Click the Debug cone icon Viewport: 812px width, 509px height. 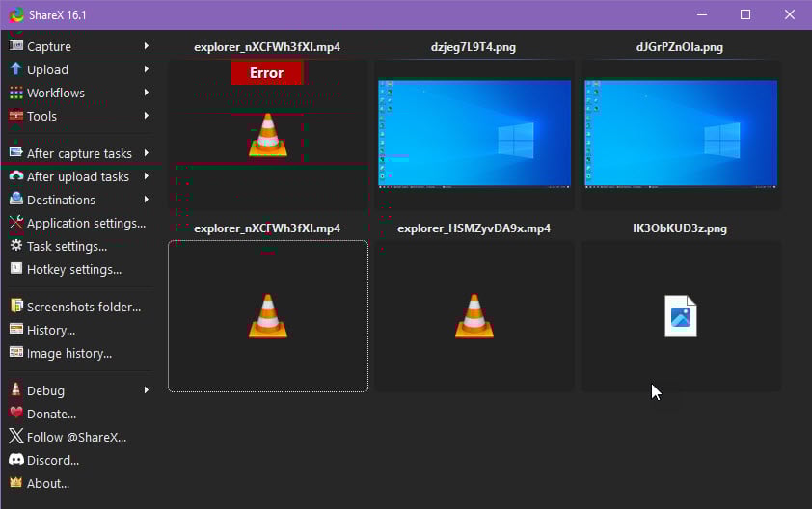(x=16, y=389)
